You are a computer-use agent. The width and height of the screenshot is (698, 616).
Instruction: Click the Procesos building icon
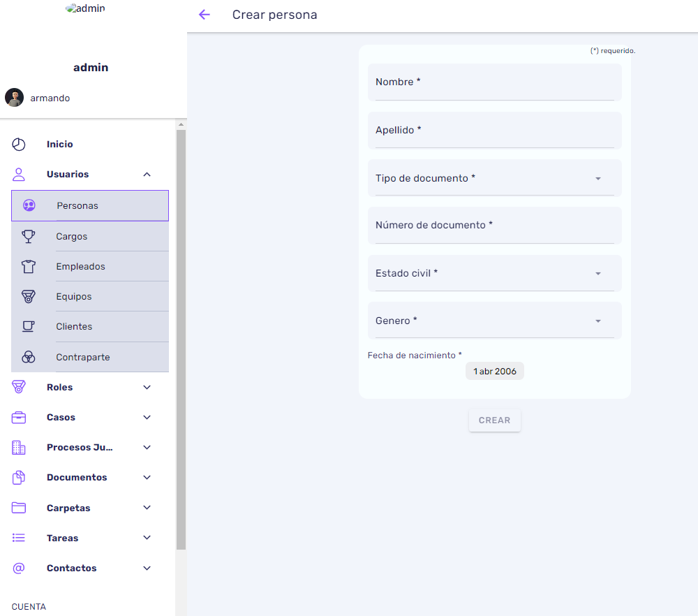pos(19,447)
